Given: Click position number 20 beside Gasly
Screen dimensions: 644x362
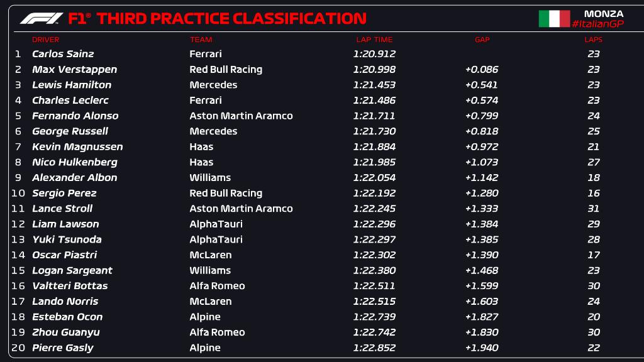Looking at the screenshot, I should coord(18,348).
